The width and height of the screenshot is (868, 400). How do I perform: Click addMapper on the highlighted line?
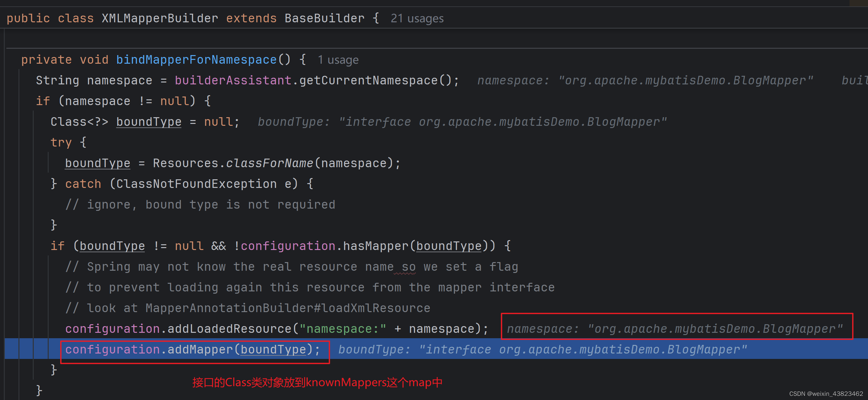(x=200, y=349)
